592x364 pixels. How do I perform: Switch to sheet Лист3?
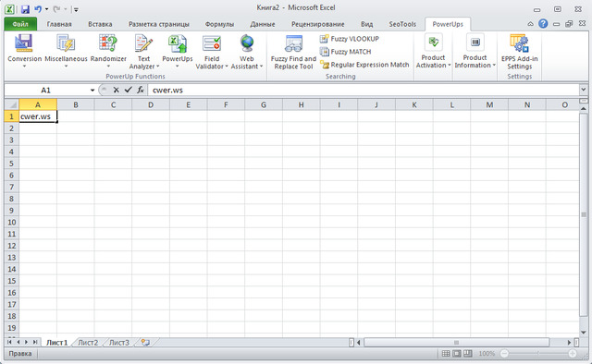[x=119, y=343]
